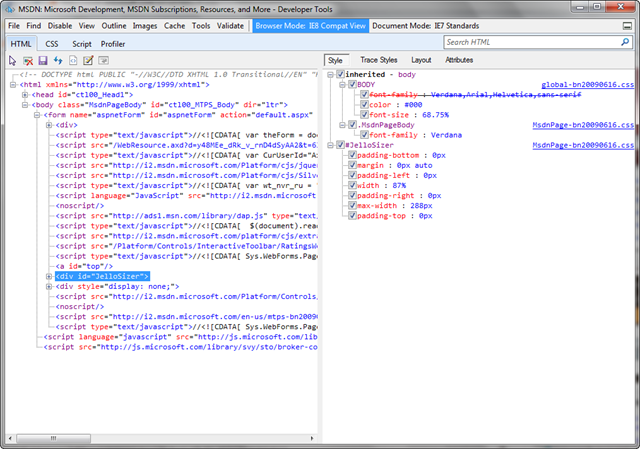This screenshot has width=640, height=449.
Task: Switch to the CSS tab
Action: click(52, 44)
